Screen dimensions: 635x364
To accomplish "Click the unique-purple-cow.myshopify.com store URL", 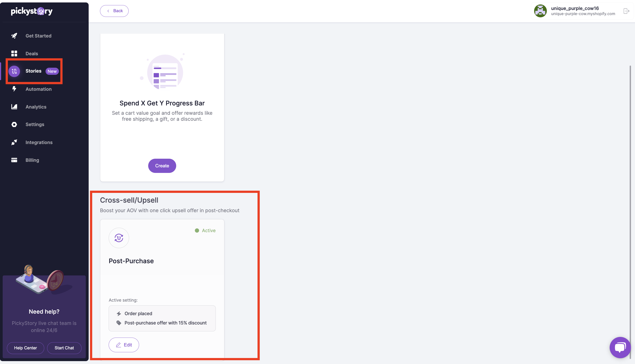I will pos(583,14).
